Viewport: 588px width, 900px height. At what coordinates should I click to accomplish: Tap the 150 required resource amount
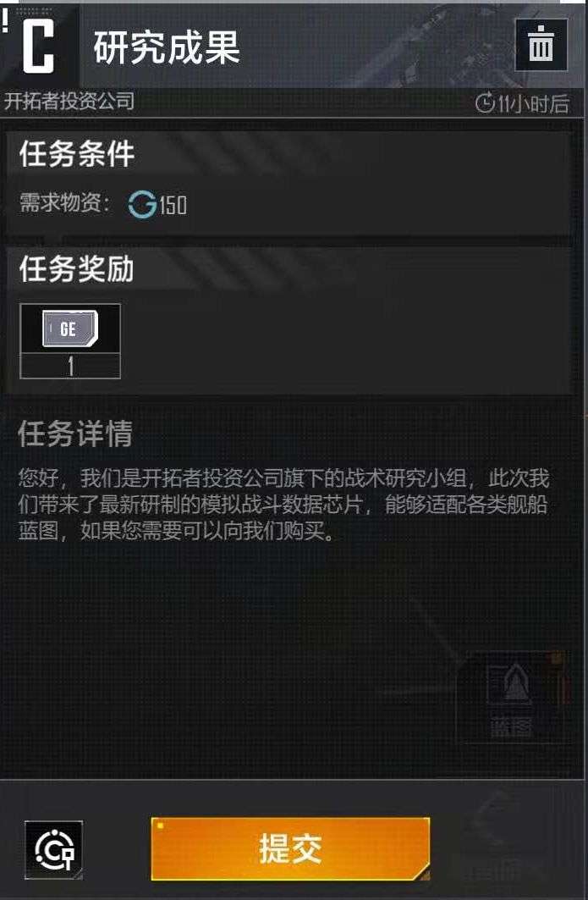click(173, 205)
